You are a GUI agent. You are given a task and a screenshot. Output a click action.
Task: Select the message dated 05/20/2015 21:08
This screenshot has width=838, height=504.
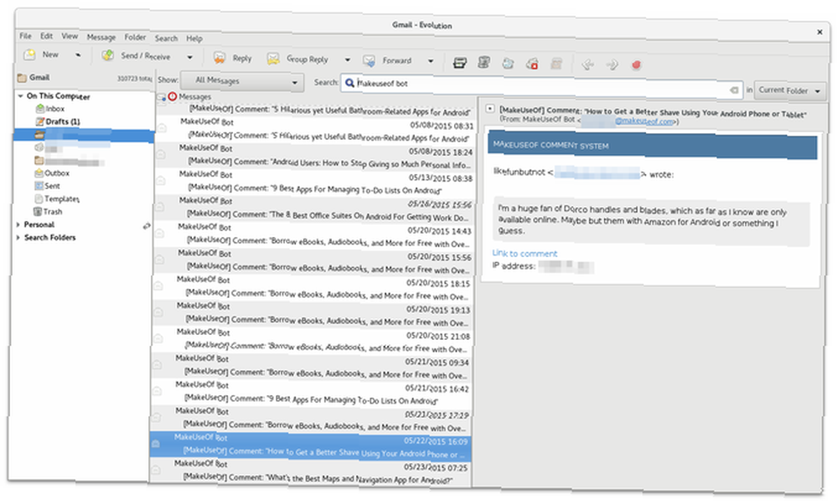pos(311,340)
